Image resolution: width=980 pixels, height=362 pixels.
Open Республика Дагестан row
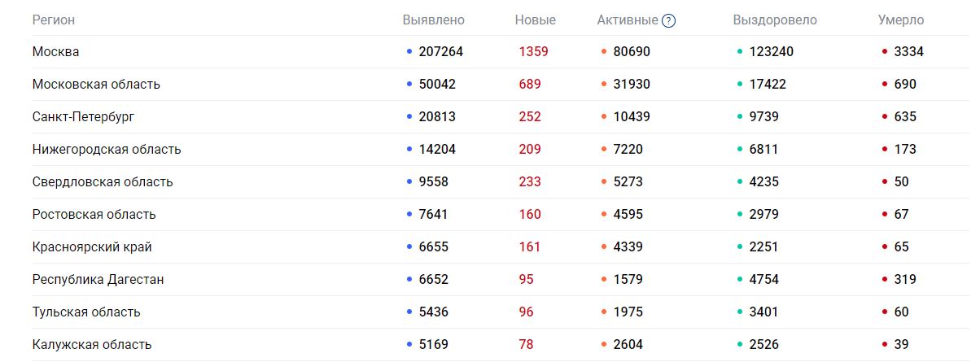coord(98,279)
